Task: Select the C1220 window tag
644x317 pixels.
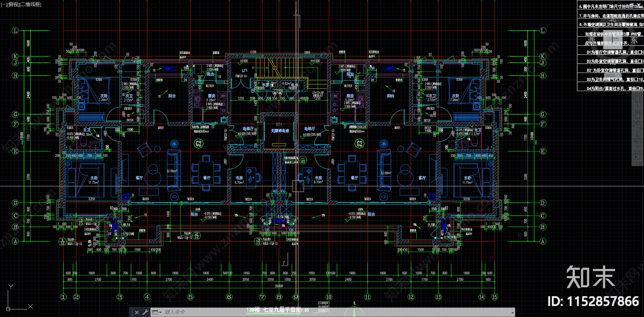Action: [x=253, y=52]
